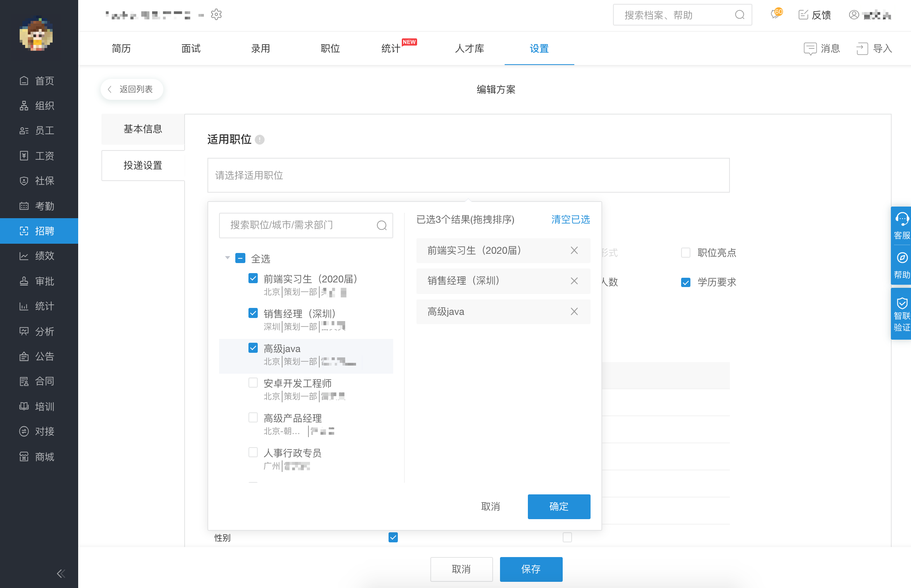Viewport: 911px width, 588px height.
Task: Click the 客服 customer service widget
Action: (x=902, y=226)
